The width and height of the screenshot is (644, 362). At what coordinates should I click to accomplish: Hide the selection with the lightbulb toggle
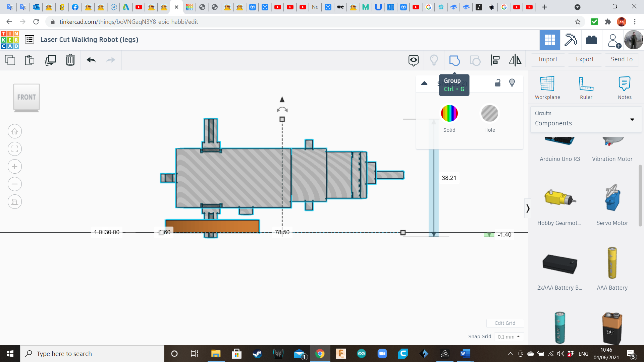click(x=512, y=82)
